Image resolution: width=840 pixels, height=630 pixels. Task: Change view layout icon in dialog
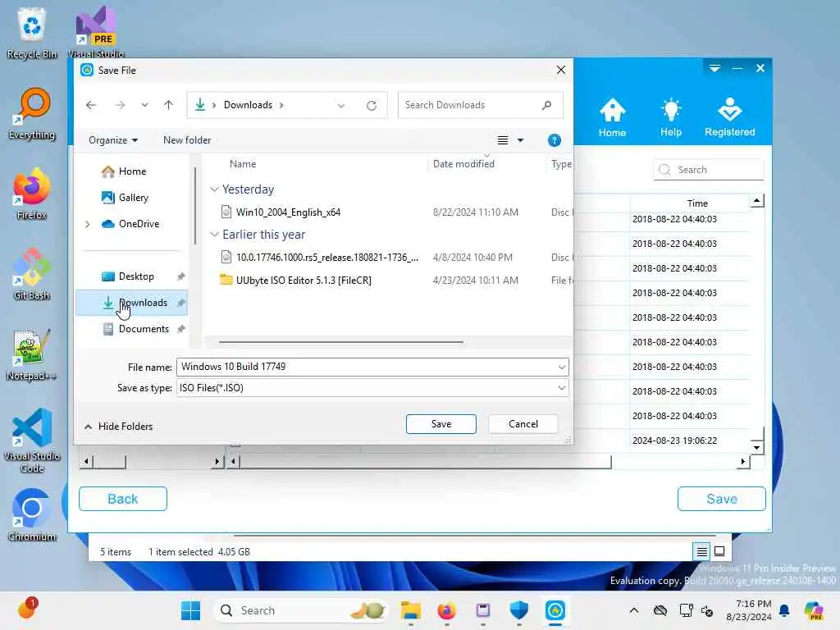503,140
